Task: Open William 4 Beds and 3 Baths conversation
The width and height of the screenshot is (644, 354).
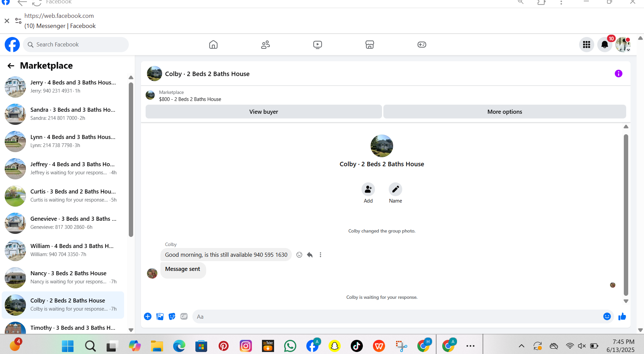Action: click(x=63, y=250)
